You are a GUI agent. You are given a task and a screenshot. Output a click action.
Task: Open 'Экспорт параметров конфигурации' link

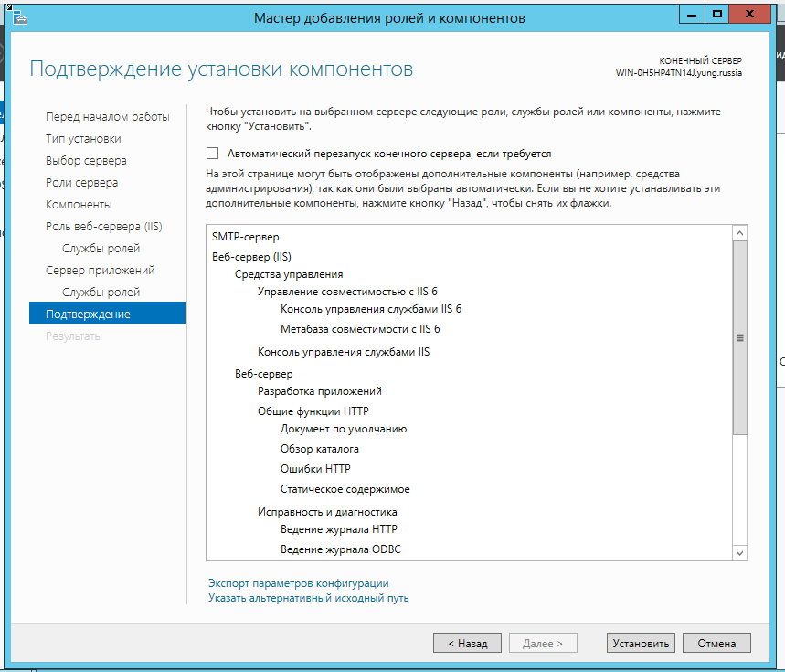pos(299,583)
